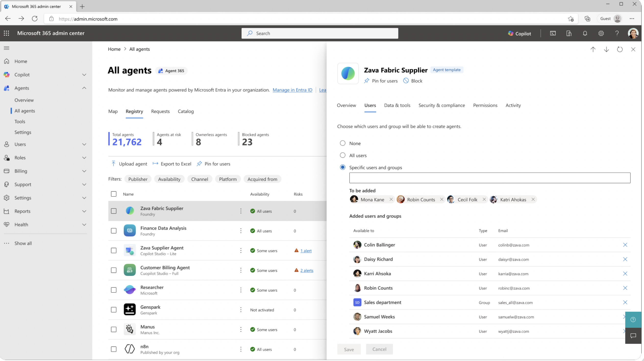Check the Customer Billing Agent row checkbox
Viewport: 644px width, 361px height.
point(114,270)
